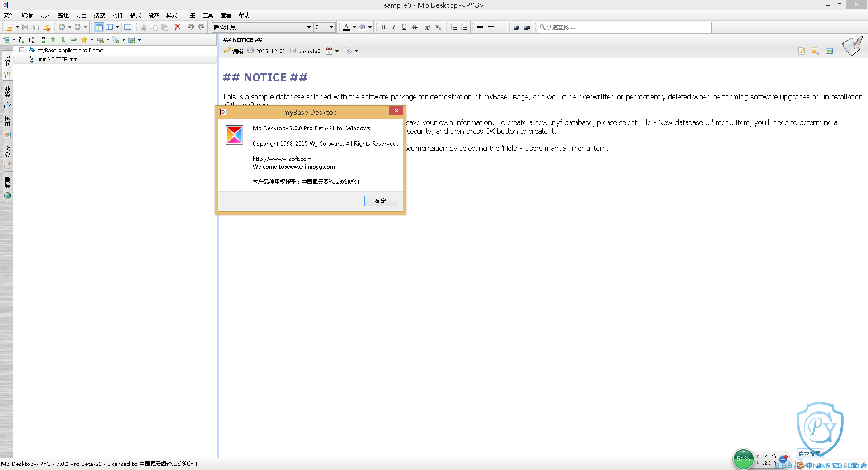Click the Save all icon beside Save
The width and height of the screenshot is (868, 470).
(x=36, y=27)
